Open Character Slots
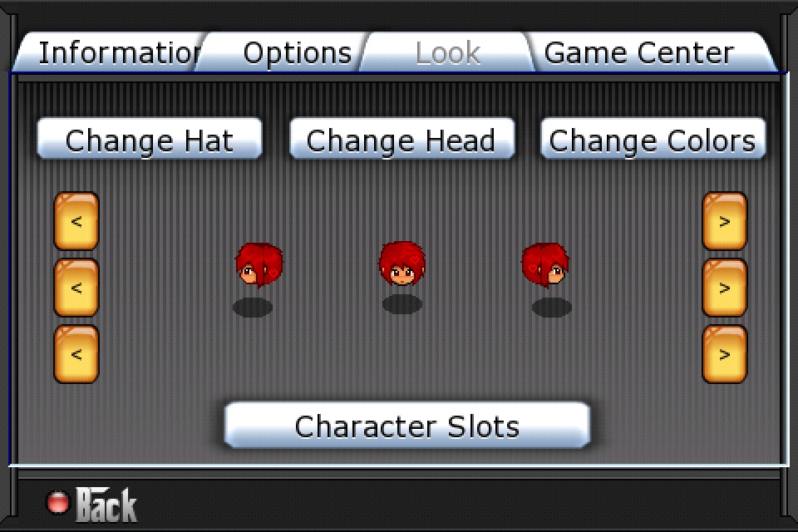The height and width of the screenshot is (532, 798). 407,425
